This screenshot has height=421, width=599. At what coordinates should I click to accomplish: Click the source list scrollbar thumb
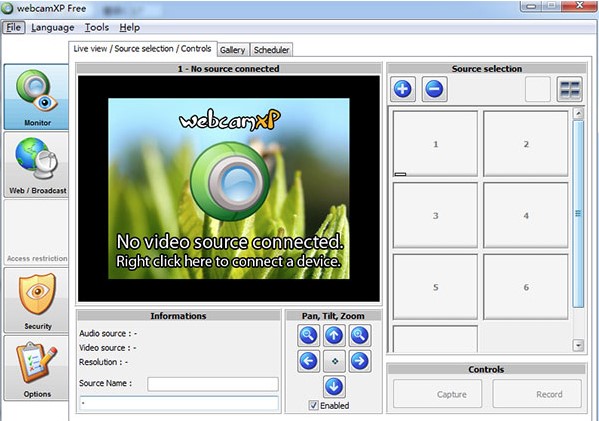pos(578,214)
